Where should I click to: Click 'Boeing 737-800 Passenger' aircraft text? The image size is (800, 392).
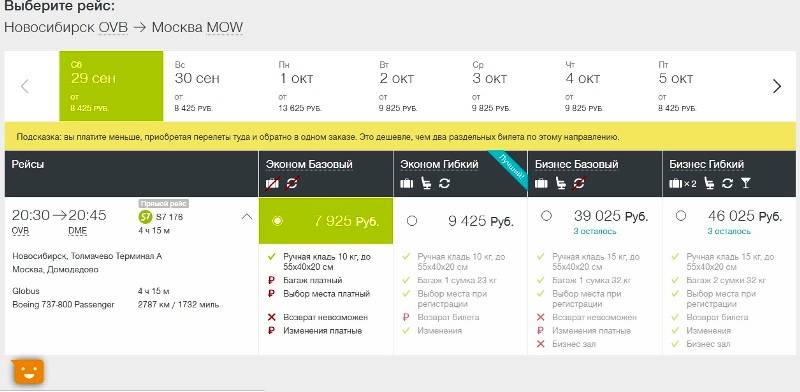63,304
